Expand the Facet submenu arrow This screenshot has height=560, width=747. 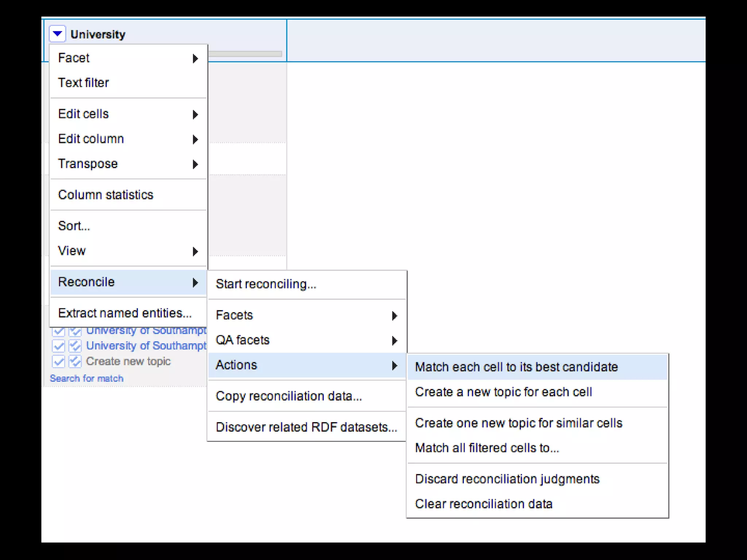195,58
